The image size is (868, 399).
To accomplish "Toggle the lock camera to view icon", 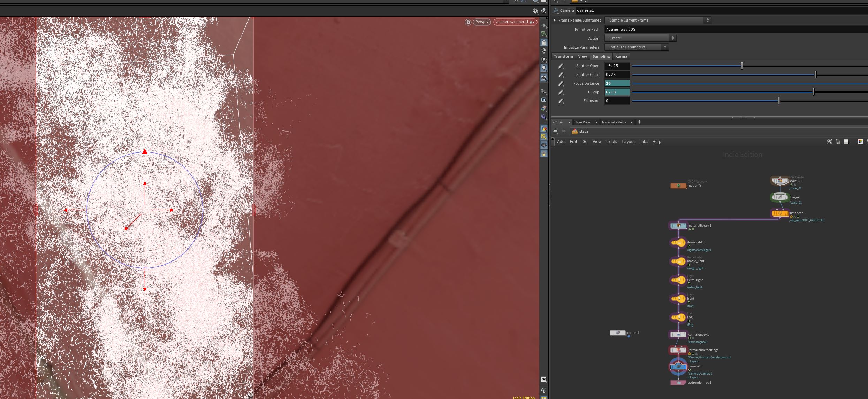I will 544,42.
